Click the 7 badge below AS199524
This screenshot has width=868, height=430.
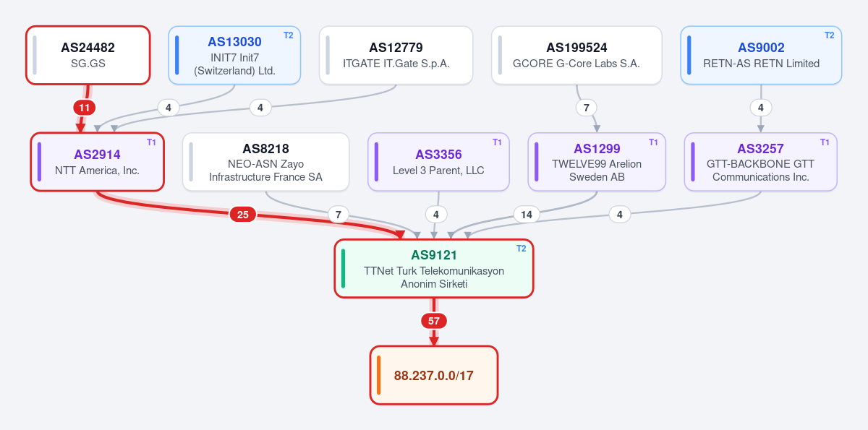pos(587,108)
